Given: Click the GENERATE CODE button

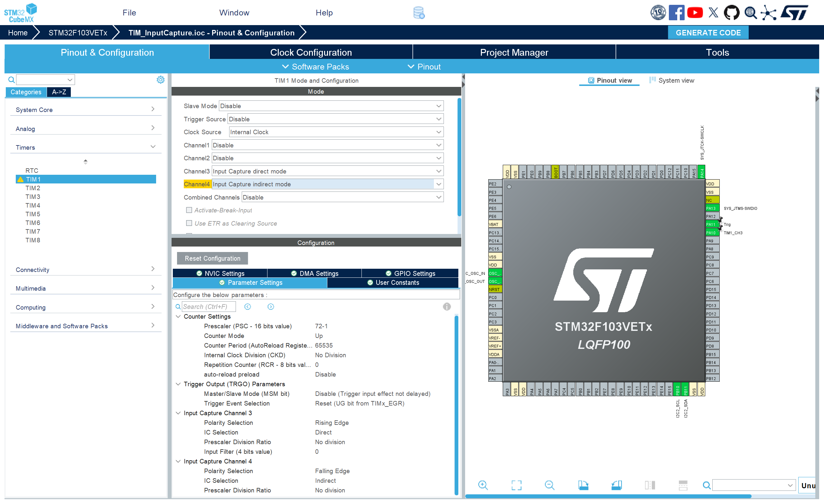Looking at the screenshot, I should click(x=708, y=33).
